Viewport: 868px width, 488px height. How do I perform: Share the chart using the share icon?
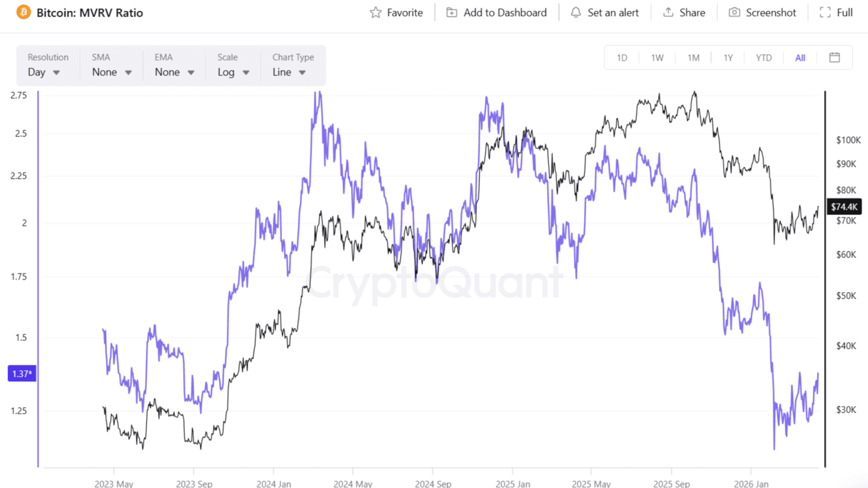point(667,12)
